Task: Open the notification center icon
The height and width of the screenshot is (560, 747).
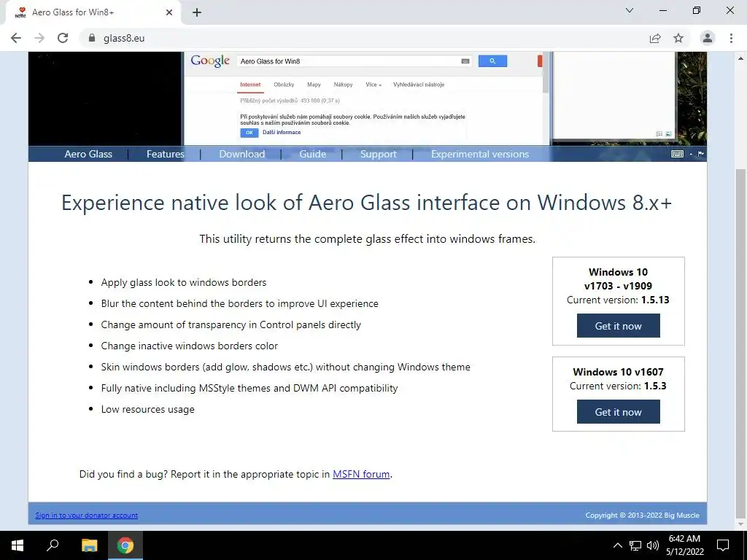Action: pos(723,545)
